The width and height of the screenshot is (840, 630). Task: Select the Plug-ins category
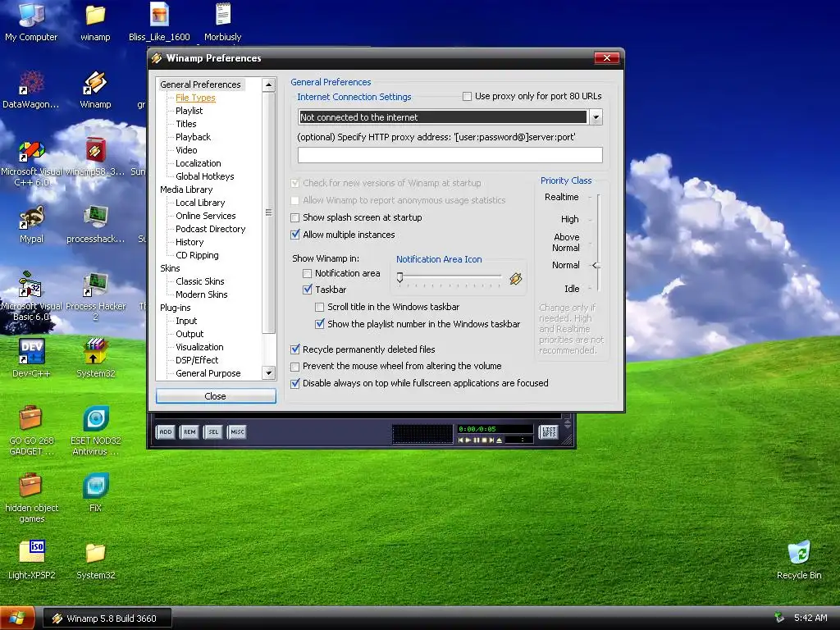point(176,308)
